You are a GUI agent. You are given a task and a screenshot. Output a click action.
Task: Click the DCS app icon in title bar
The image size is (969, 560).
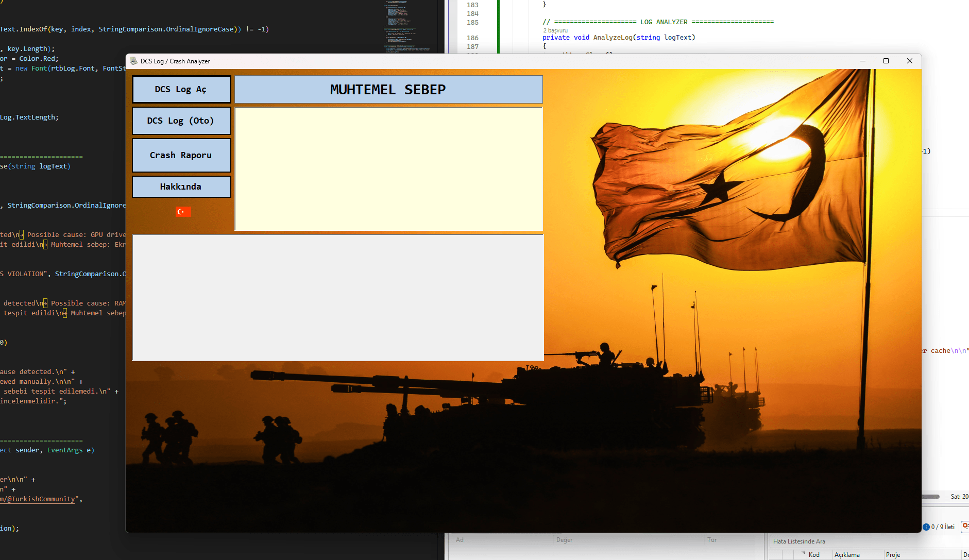(x=134, y=61)
